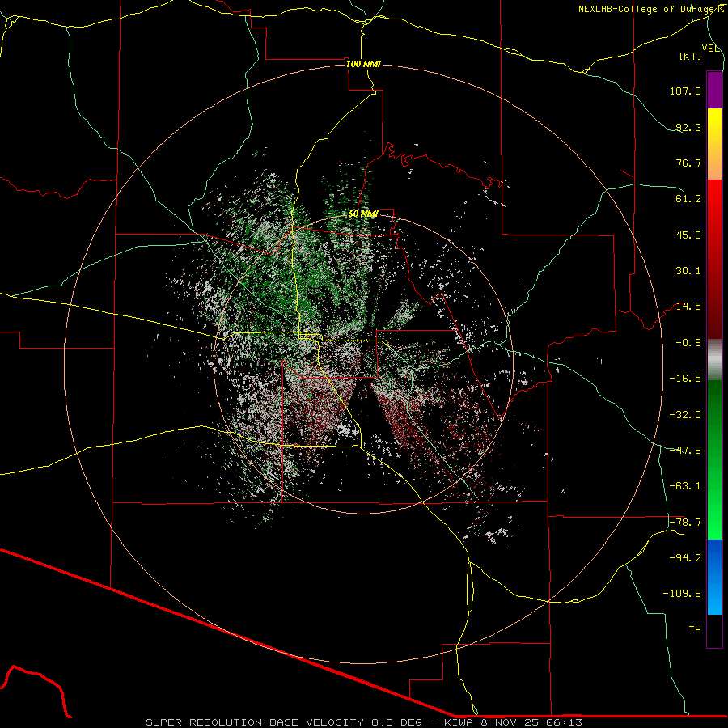Click the 45.6 legend value
The image size is (728, 728).
tap(688, 235)
